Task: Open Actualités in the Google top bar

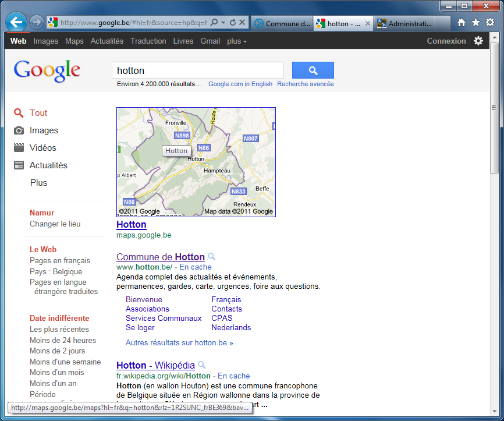Action: 107,41
